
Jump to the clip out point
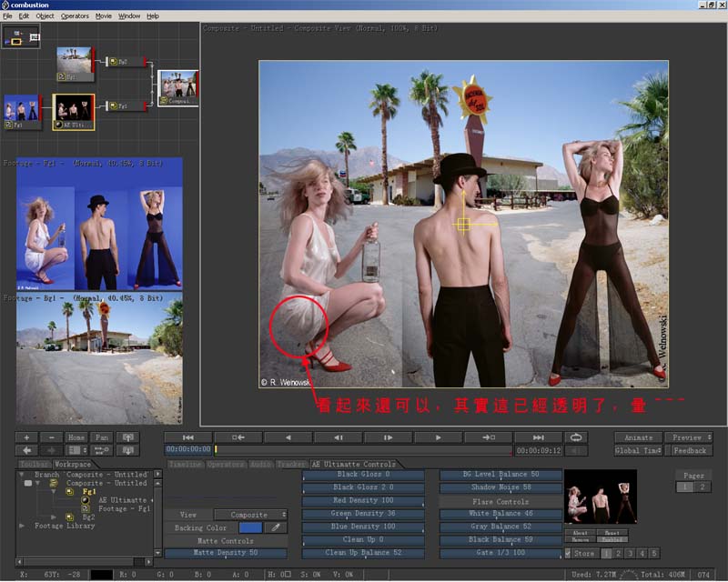coord(489,437)
